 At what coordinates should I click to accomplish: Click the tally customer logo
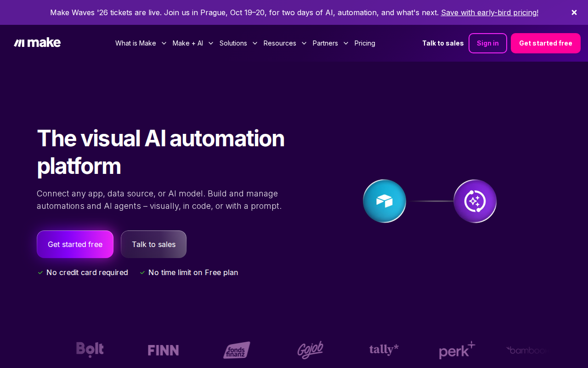point(384,350)
